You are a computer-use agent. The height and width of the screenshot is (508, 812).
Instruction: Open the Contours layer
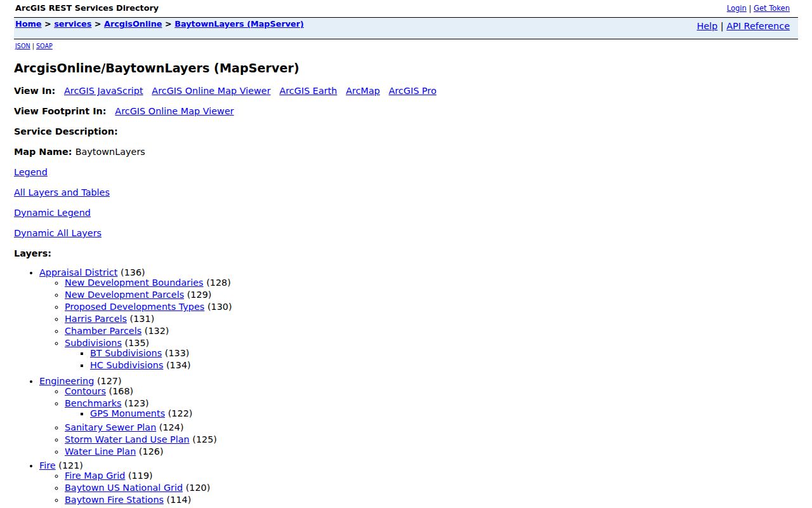85,391
